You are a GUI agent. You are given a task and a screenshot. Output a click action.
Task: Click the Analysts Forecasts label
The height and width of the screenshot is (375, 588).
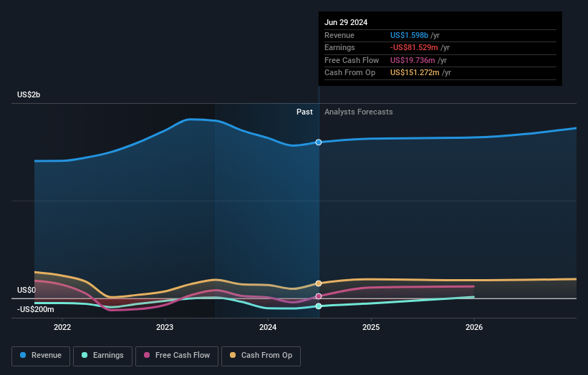(x=359, y=112)
